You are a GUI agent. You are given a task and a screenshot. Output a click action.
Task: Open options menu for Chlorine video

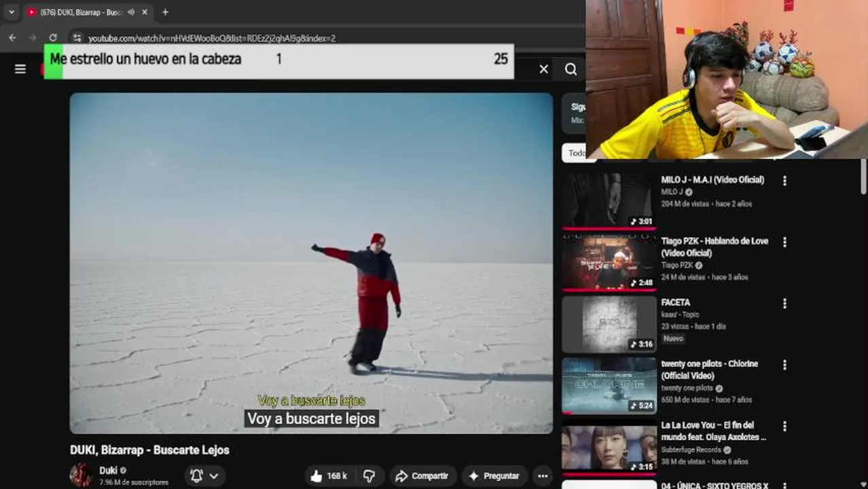784,365
